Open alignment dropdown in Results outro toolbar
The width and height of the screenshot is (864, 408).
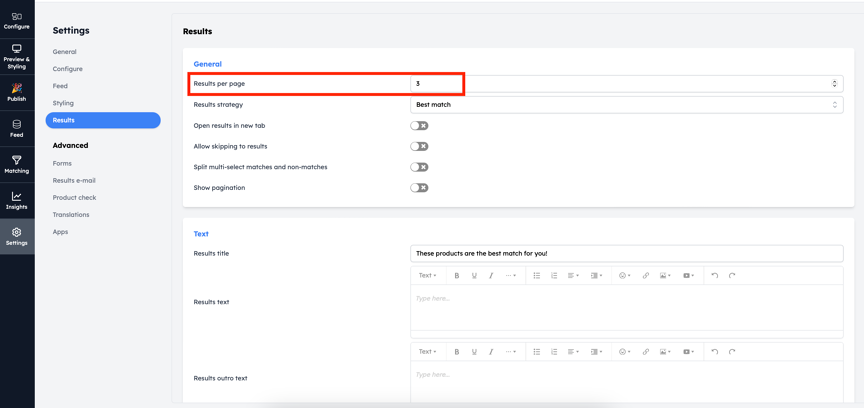(573, 352)
